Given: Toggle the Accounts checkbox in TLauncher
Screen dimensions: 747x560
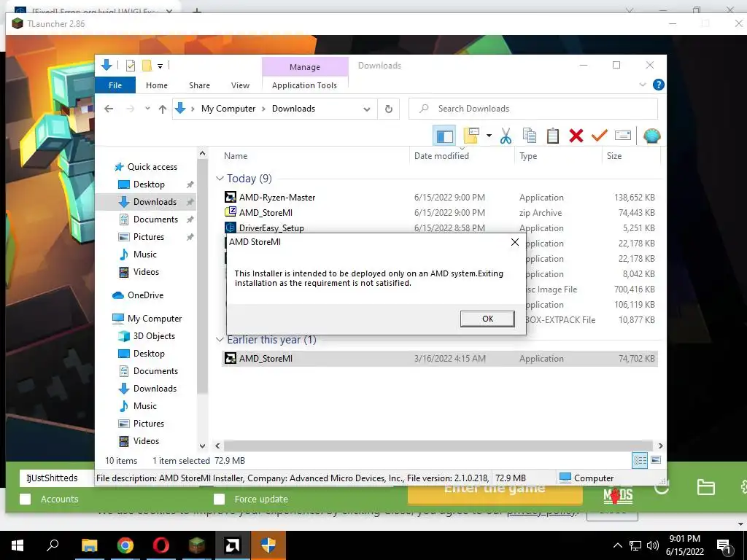Looking at the screenshot, I should click(x=26, y=499).
